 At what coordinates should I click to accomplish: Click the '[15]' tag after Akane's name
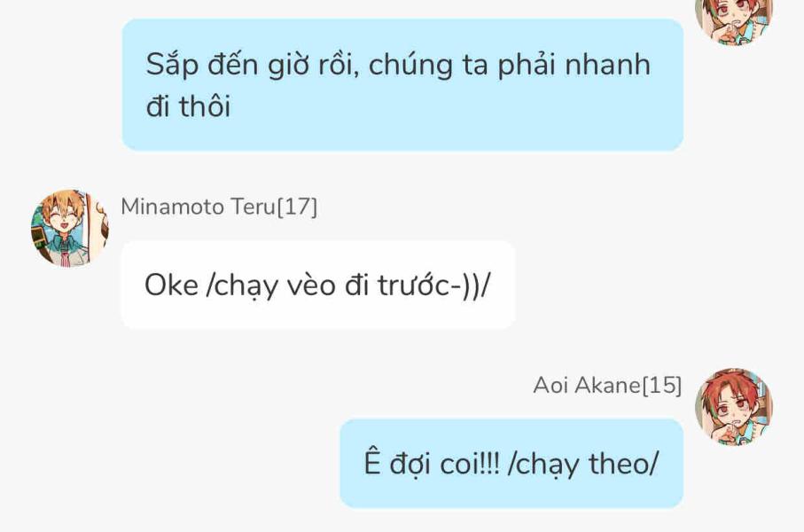(x=662, y=386)
